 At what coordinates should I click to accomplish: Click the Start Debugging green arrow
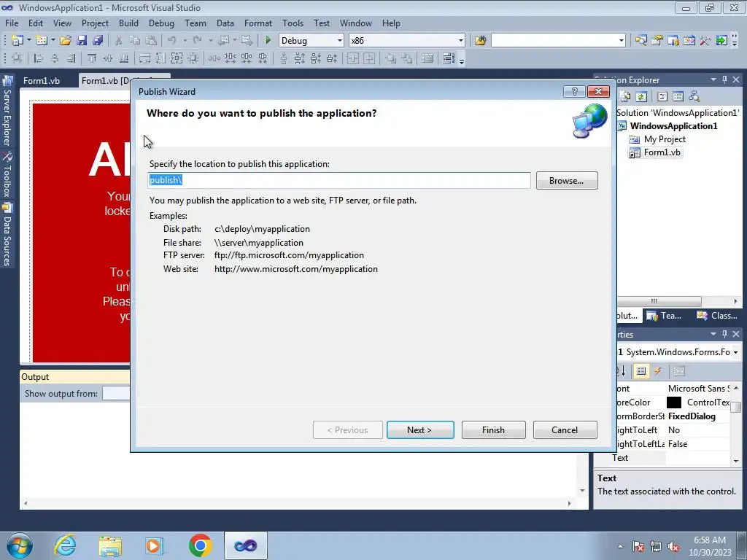(268, 41)
